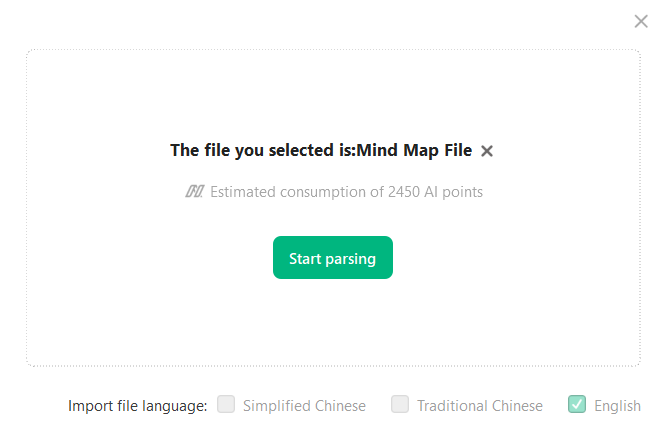
Task: Click "The file you selected is" heading
Action: [250, 151]
